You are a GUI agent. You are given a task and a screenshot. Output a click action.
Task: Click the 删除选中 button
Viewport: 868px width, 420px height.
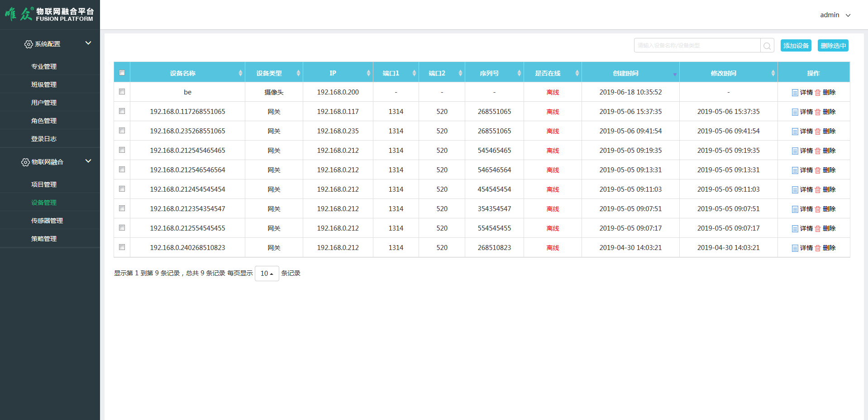pyautogui.click(x=833, y=46)
